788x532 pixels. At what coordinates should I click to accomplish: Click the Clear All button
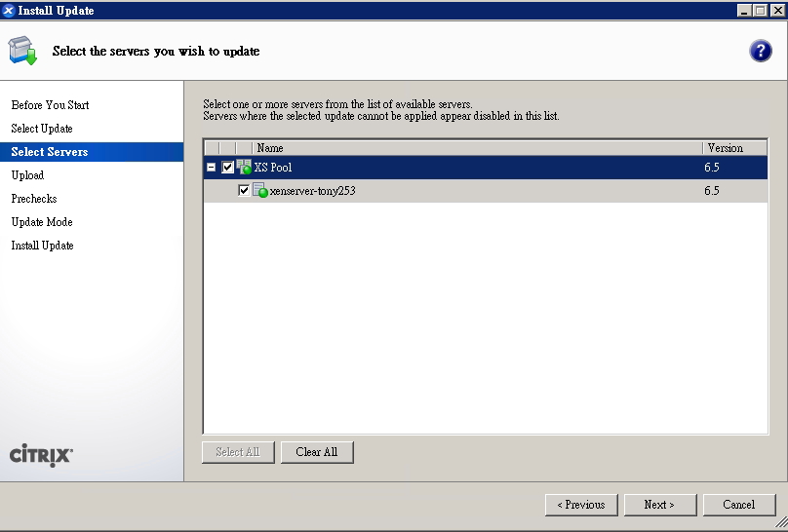(x=317, y=452)
